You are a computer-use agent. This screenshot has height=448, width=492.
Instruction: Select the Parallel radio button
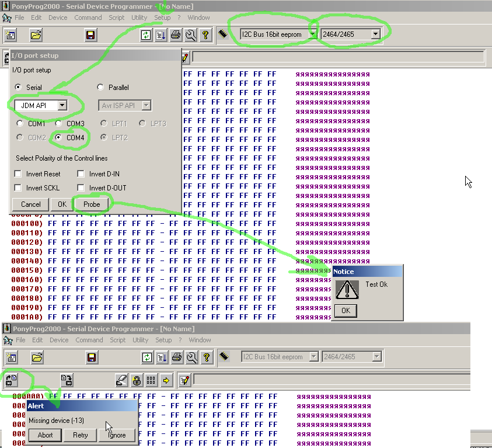100,88
